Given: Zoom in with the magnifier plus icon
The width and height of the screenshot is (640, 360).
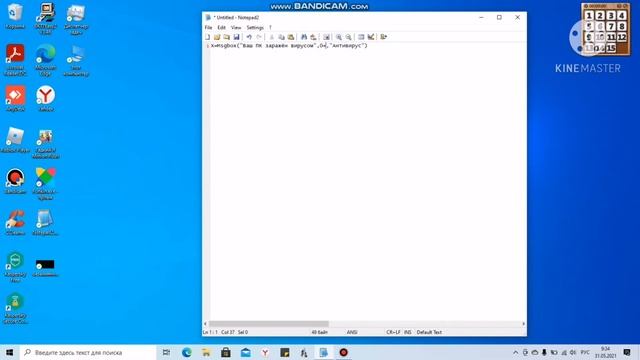Looking at the screenshot, I should point(339,37).
